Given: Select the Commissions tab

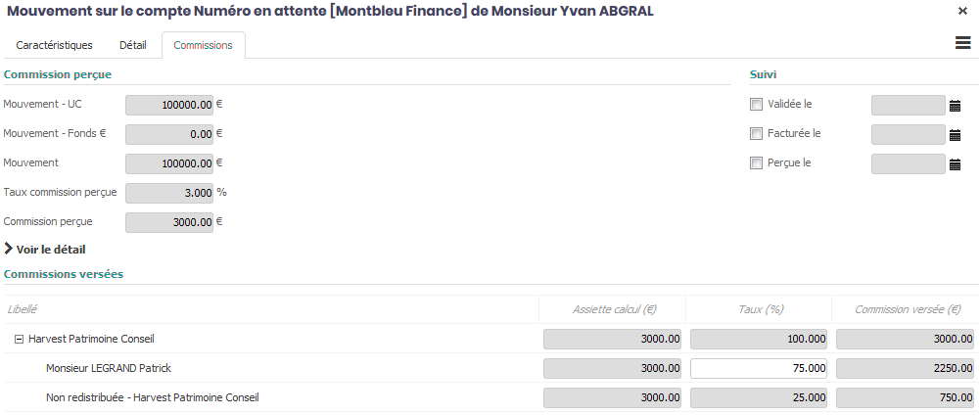Looking at the screenshot, I should pyautogui.click(x=203, y=45).
